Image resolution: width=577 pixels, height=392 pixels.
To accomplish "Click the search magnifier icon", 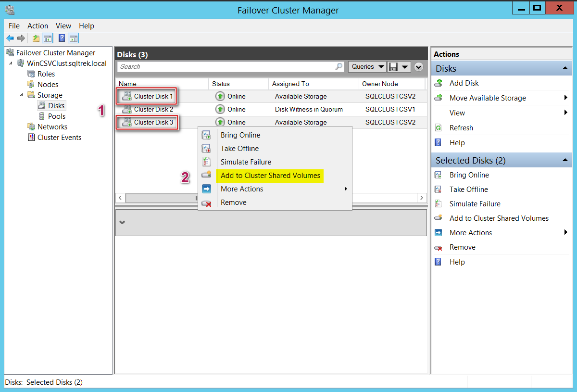I will [339, 67].
